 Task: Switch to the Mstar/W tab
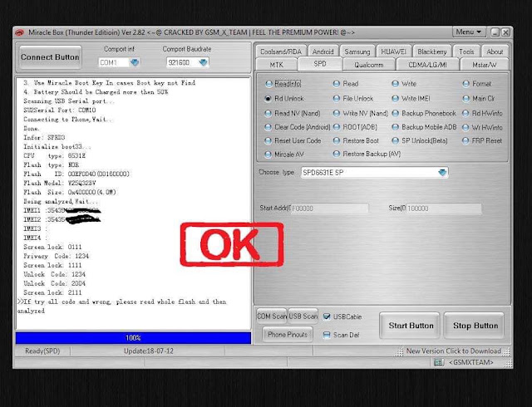point(485,65)
